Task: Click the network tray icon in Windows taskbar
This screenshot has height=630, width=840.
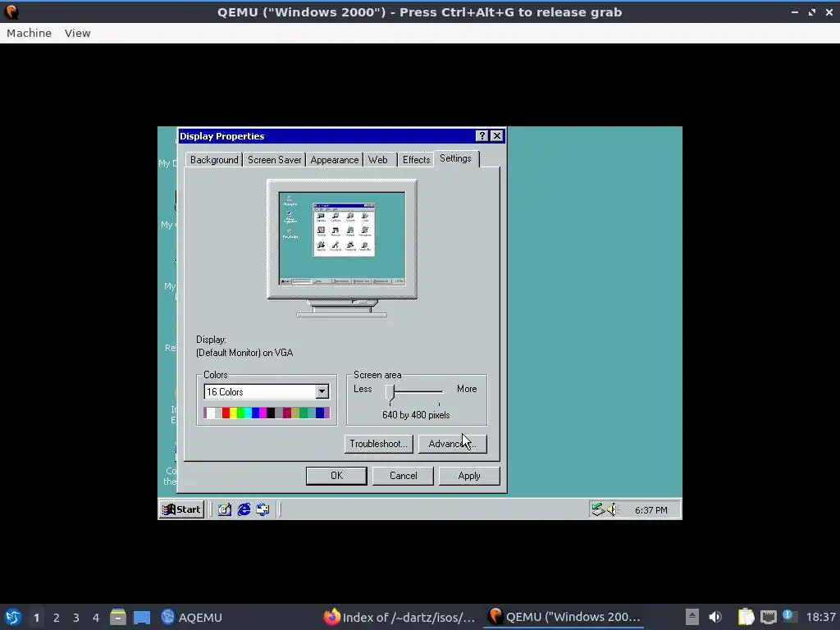Action: [x=597, y=509]
